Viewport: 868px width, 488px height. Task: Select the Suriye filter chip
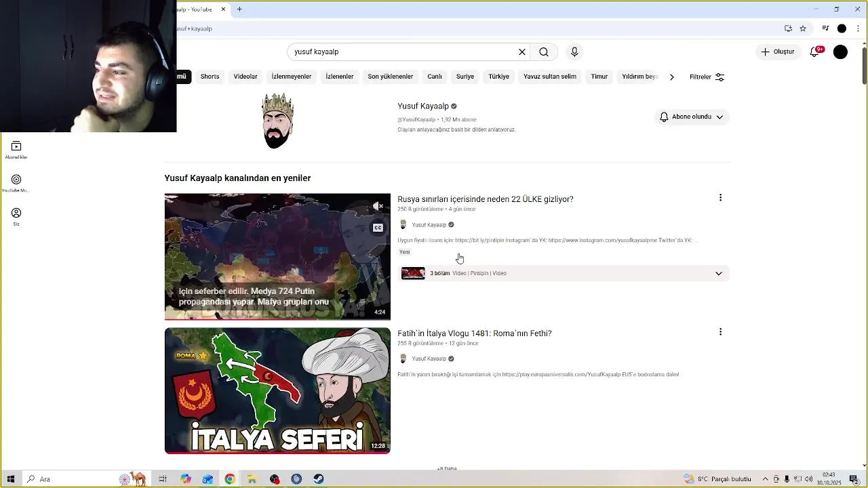pyautogui.click(x=465, y=77)
